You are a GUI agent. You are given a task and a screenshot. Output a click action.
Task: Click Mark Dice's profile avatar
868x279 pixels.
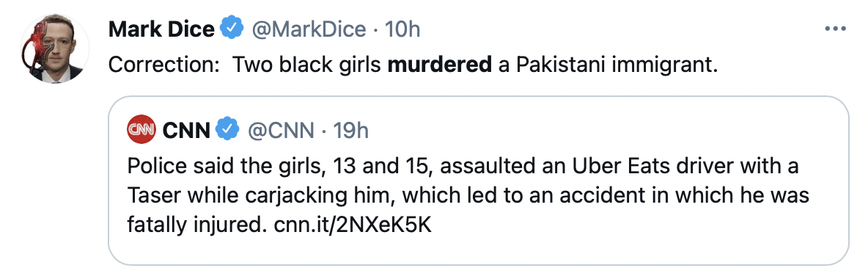pos(55,48)
